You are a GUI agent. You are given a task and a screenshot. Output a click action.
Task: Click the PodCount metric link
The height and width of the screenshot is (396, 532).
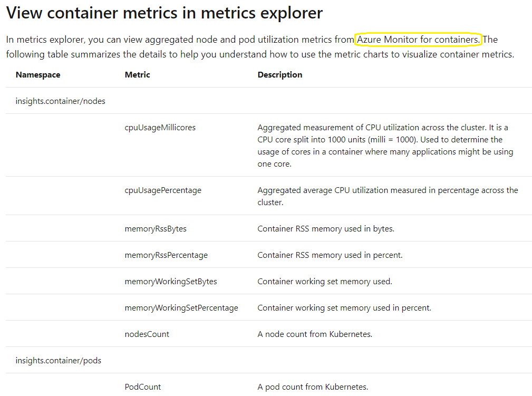point(142,387)
